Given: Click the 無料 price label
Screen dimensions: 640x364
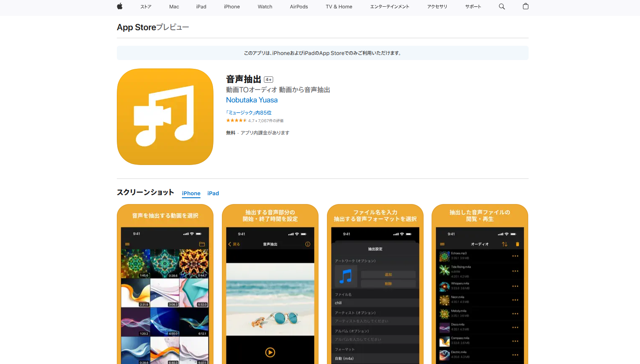Looking at the screenshot, I should [231, 133].
